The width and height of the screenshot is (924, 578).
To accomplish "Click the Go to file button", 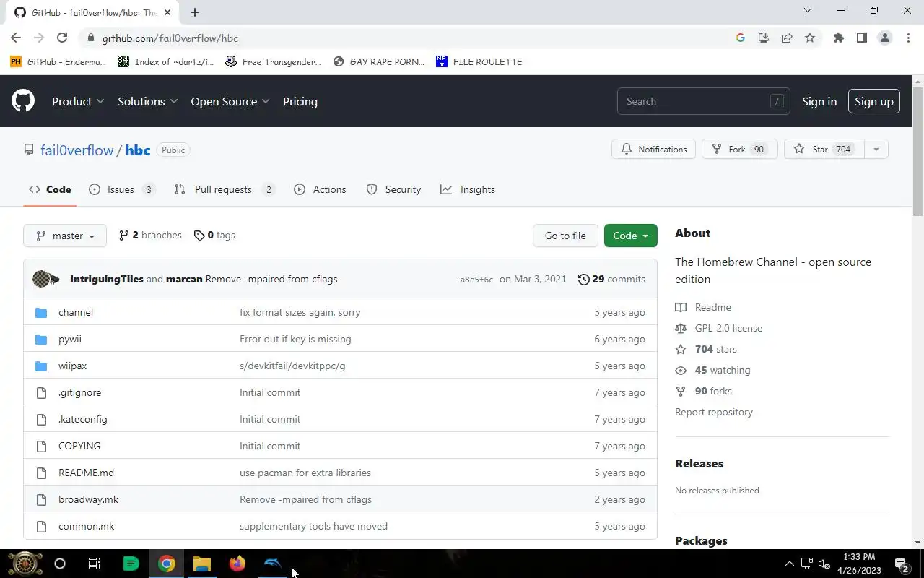I will tap(565, 236).
